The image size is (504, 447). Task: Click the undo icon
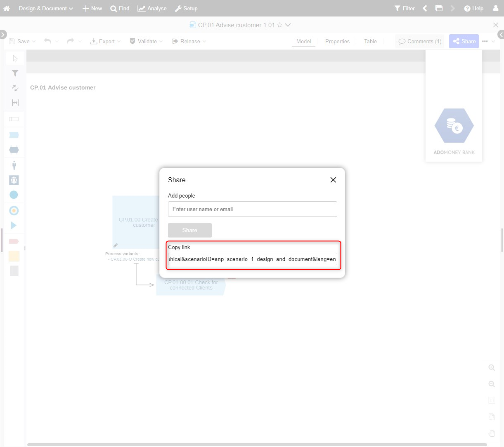click(x=47, y=41)
